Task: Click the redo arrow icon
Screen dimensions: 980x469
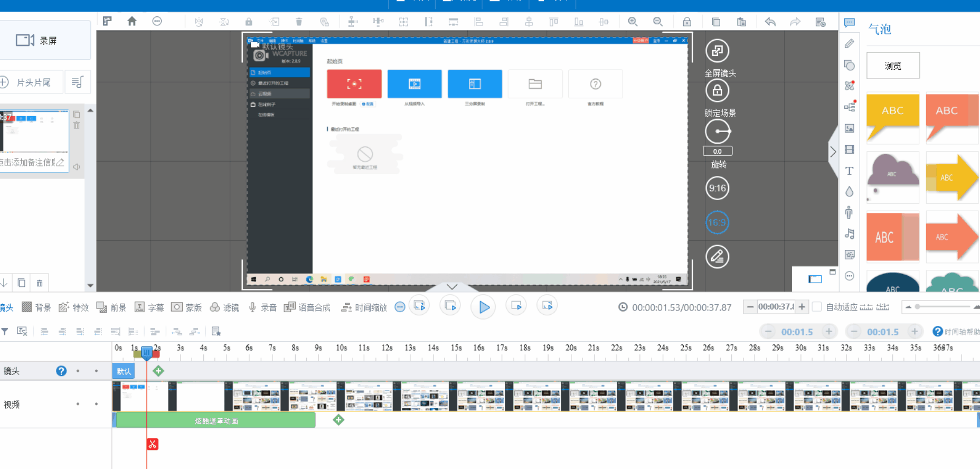Action: 795,22
